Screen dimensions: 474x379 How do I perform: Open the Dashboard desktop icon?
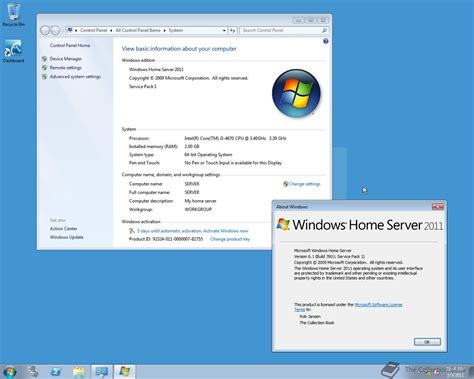click(13, 51)
